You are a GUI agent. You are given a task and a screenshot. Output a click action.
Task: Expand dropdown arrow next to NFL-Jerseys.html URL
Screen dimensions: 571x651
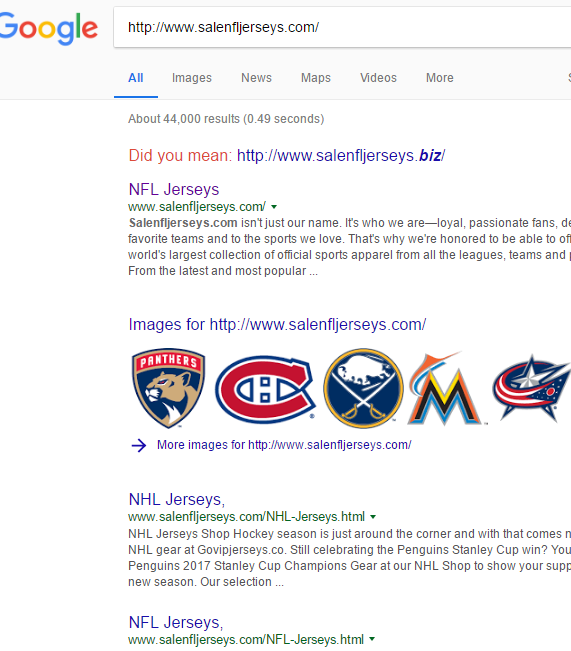pos(372,639)
